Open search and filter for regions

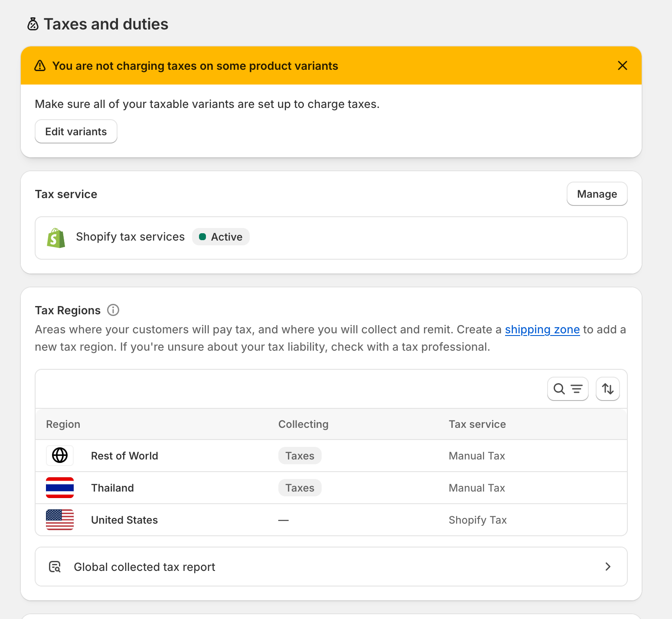coord(568,389)
